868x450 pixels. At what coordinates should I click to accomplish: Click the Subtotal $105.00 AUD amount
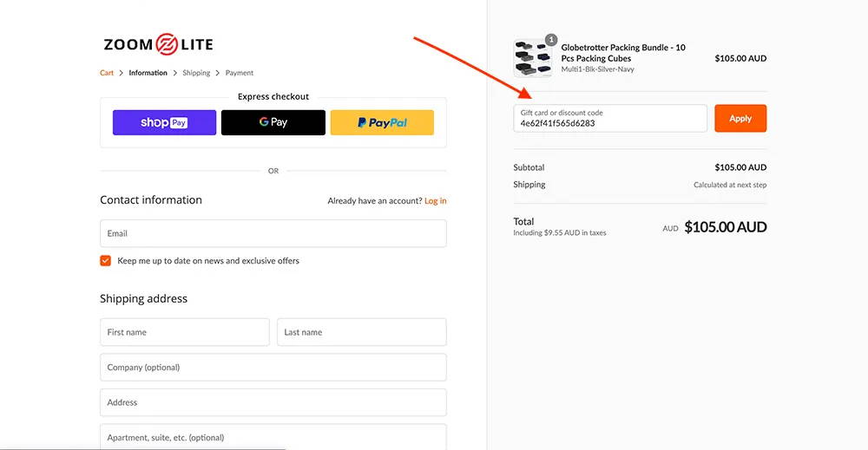coord(740,167)
